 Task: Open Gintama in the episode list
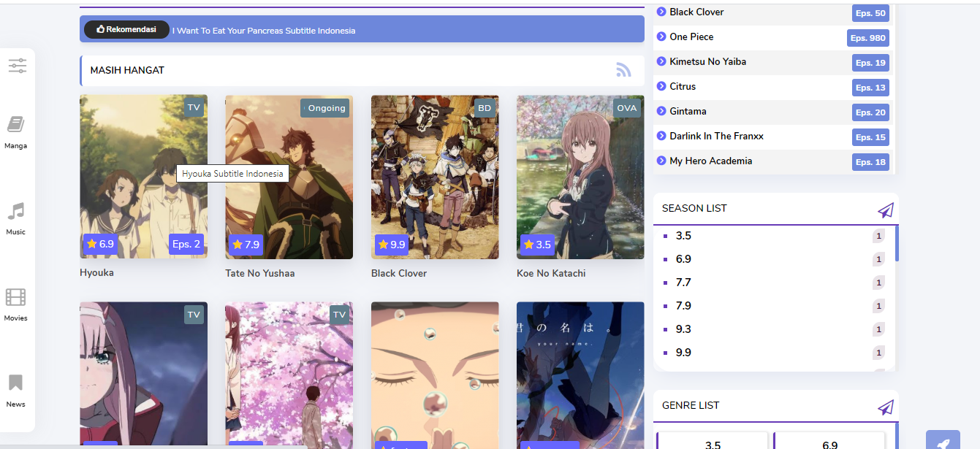(688, 111)
